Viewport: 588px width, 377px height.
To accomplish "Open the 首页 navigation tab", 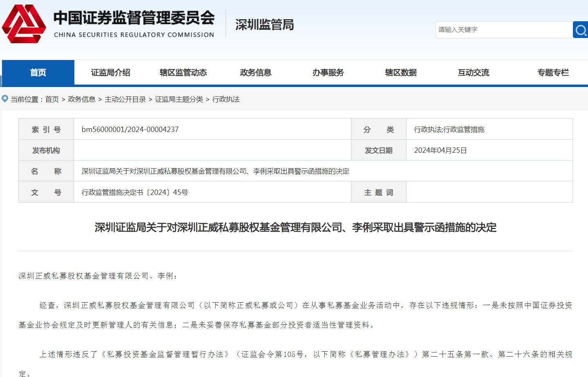I will point(38,73).
